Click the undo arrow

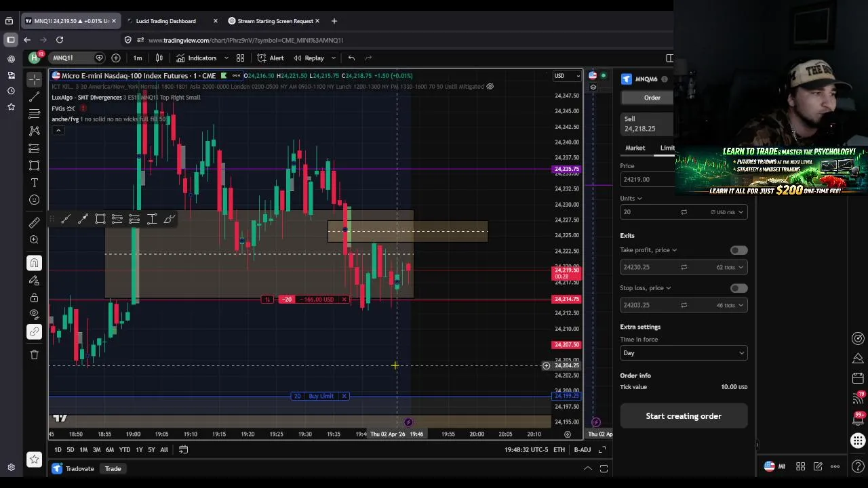pyautogui.click(x=351, y=58)
